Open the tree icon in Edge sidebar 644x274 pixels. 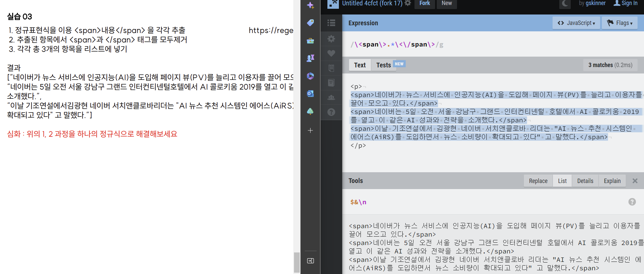tap(311, 111)
